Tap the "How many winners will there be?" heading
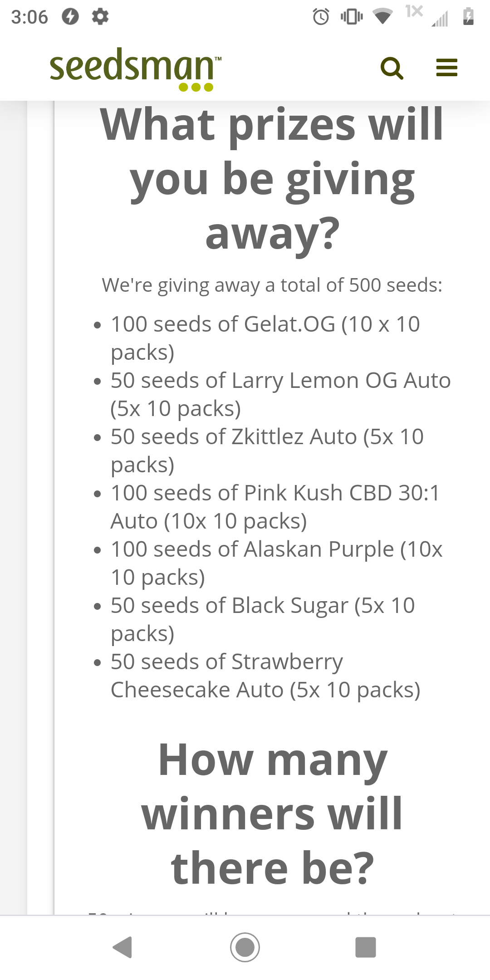The image size is (490, 980). click(272, 813)
